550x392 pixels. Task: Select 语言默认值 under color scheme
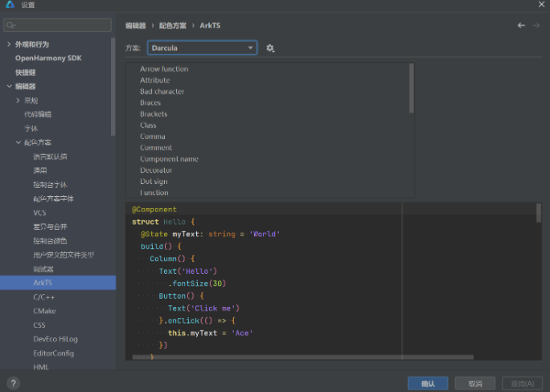(x=50, y=157)
